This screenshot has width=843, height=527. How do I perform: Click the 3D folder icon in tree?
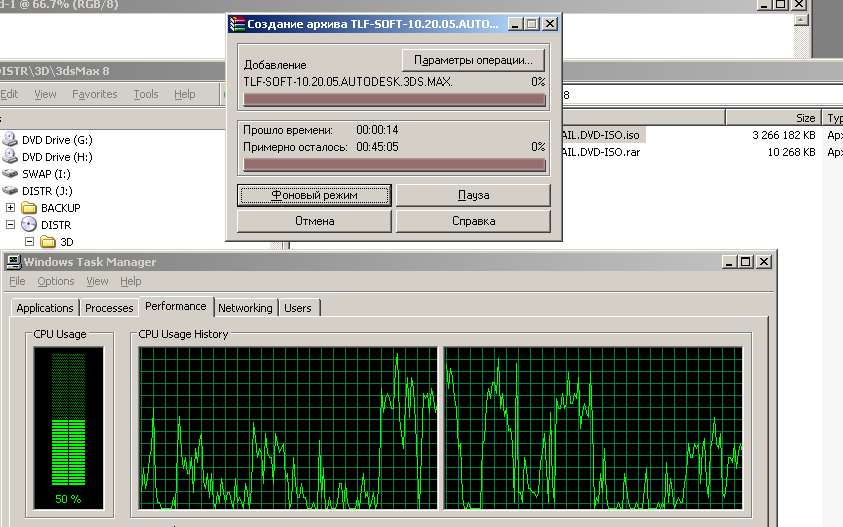48,242
